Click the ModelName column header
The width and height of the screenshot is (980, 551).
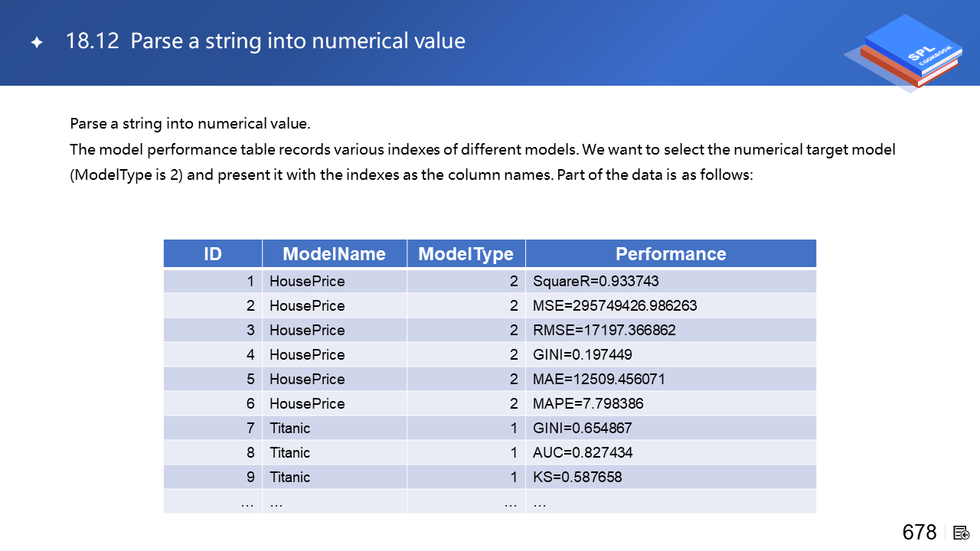[334, 254]
